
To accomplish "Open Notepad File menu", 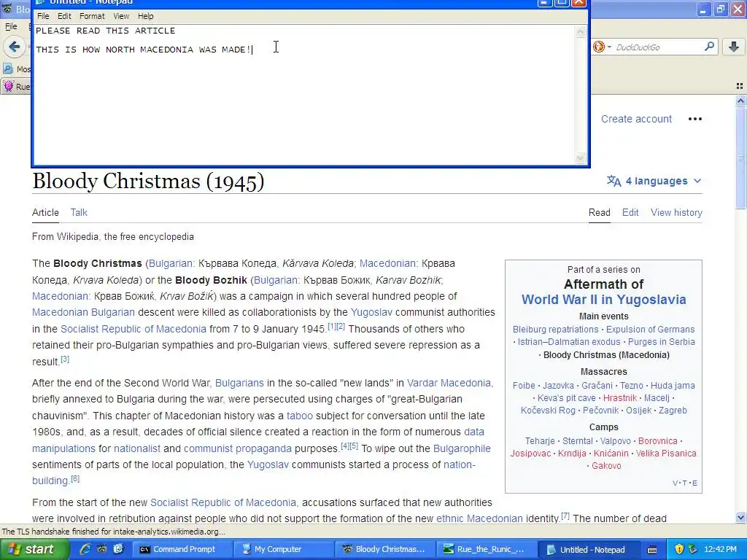I will click(43, 16).
